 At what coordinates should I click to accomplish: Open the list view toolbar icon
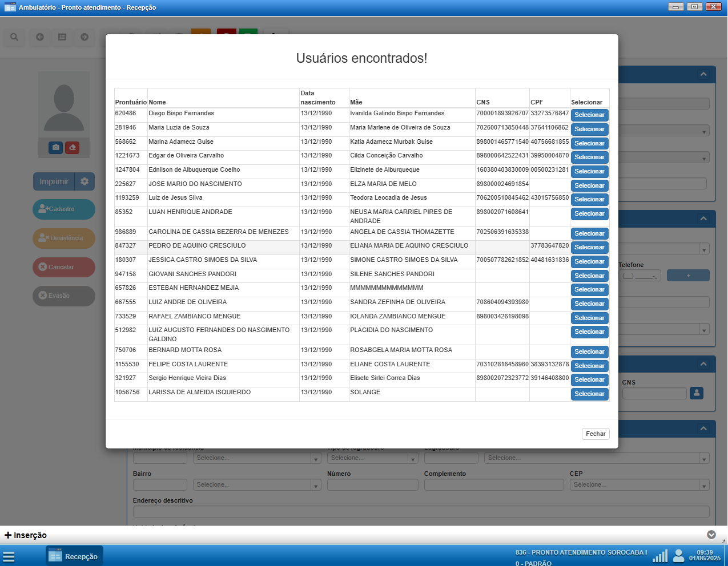[62, 37]
